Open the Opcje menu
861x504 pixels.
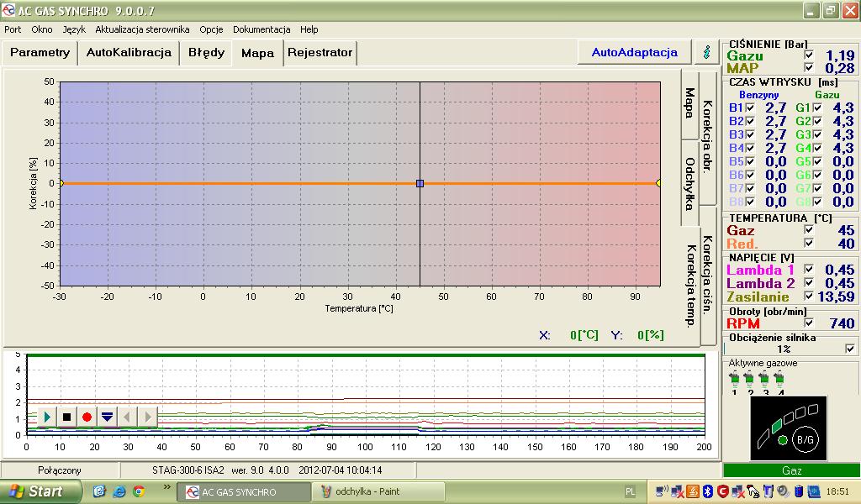point(211,29)
